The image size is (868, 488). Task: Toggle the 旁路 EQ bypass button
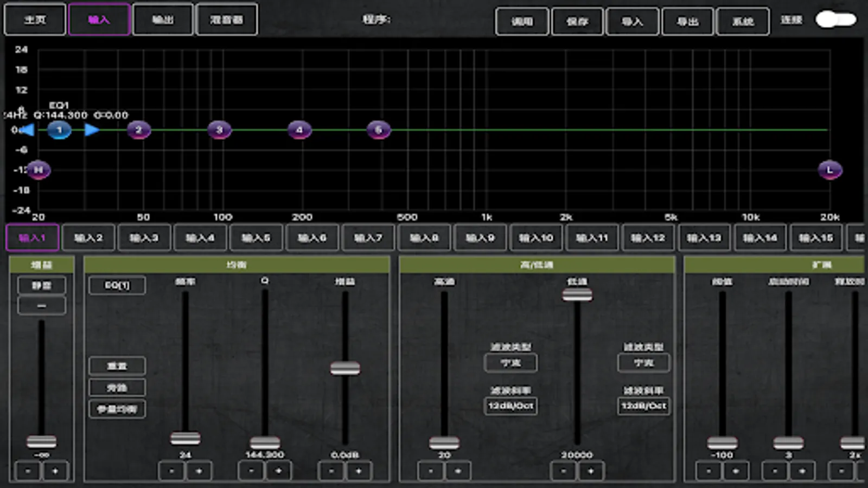117,388
